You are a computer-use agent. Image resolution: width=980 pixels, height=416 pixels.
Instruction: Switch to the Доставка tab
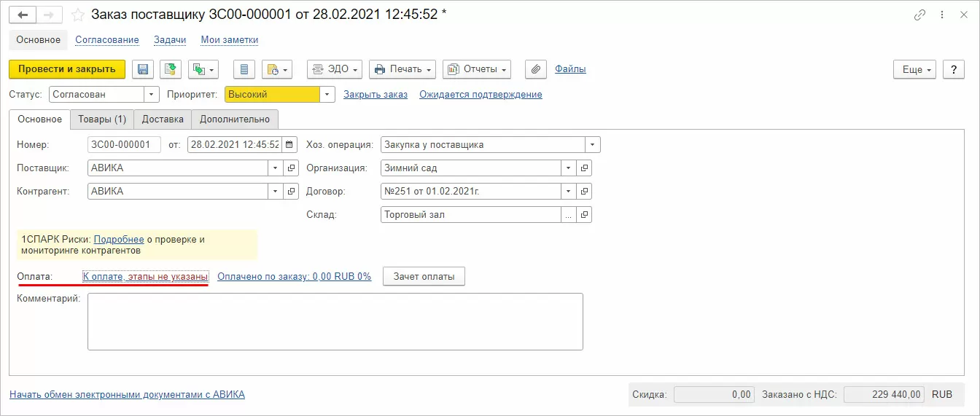click(163, 119)
